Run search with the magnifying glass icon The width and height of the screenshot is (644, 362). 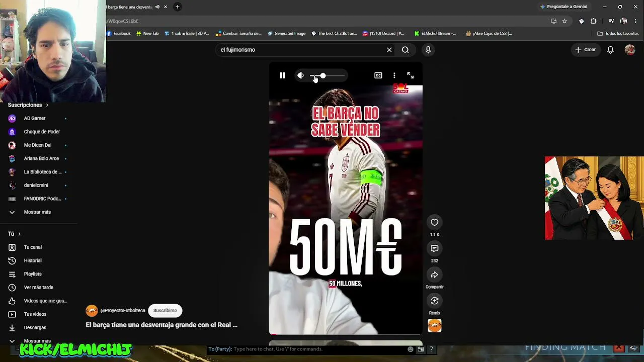(406, 50)
